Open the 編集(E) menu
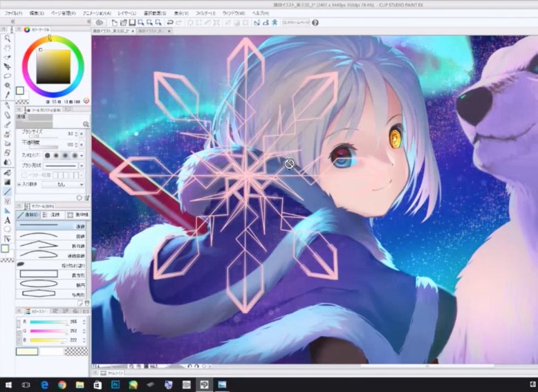 pyautogui.click(x=37, y=13)
